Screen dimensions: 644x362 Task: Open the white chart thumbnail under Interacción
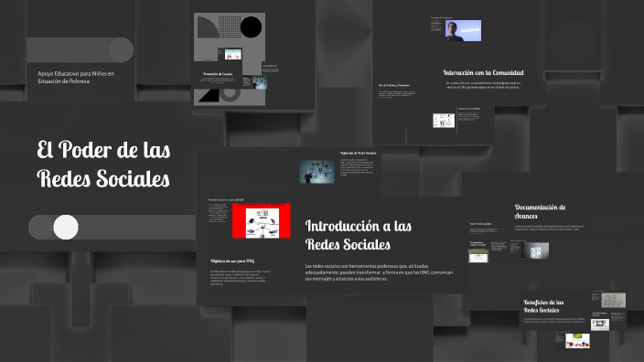(x=444, y=121)
